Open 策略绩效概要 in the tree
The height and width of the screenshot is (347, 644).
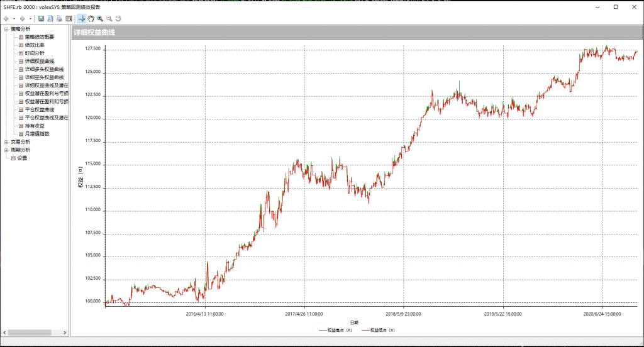click(40, 37)
